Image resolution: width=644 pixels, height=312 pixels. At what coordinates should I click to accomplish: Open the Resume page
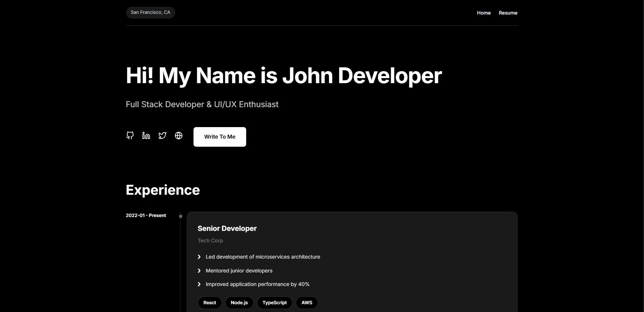click(x=508, y=13)
